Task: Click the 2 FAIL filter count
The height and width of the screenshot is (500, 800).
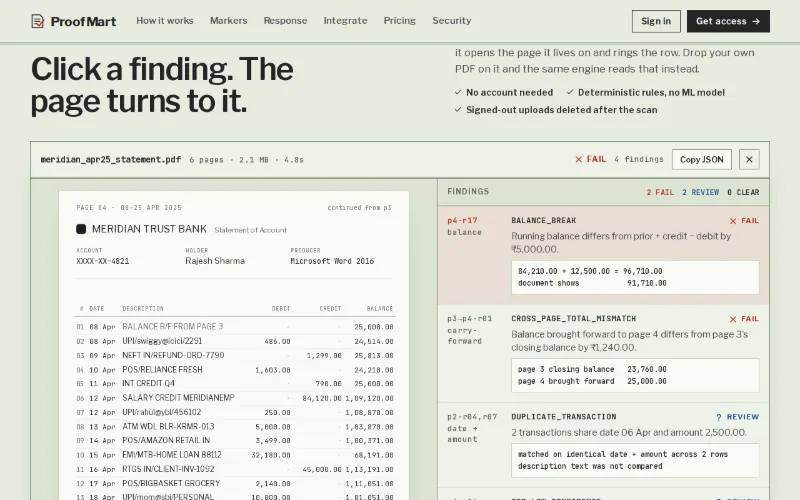Action: (x=660, y=192)
